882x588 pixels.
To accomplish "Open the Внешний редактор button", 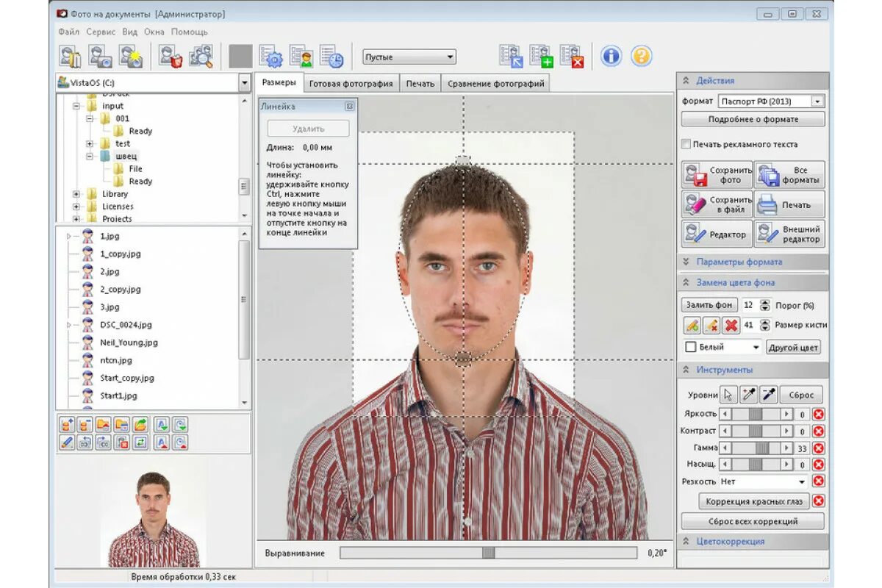I will click(x=790, y=234).
